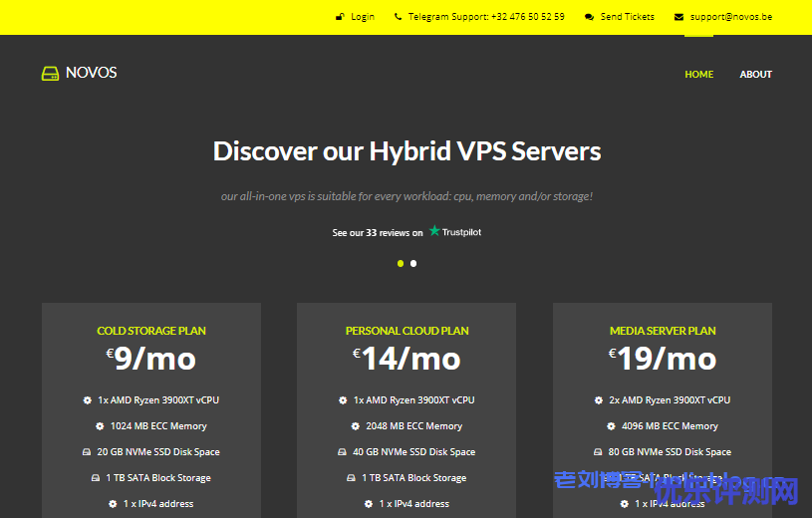812x518 pixels.
Task: Click the NOVOS brand name
Action: coord(91,73)
